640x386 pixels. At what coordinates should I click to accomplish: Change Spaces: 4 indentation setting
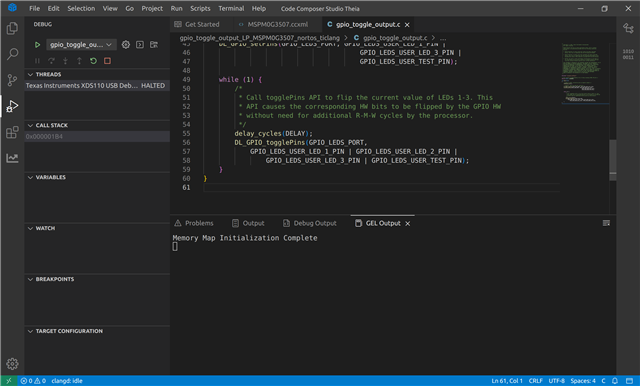(x=583, y=381)
